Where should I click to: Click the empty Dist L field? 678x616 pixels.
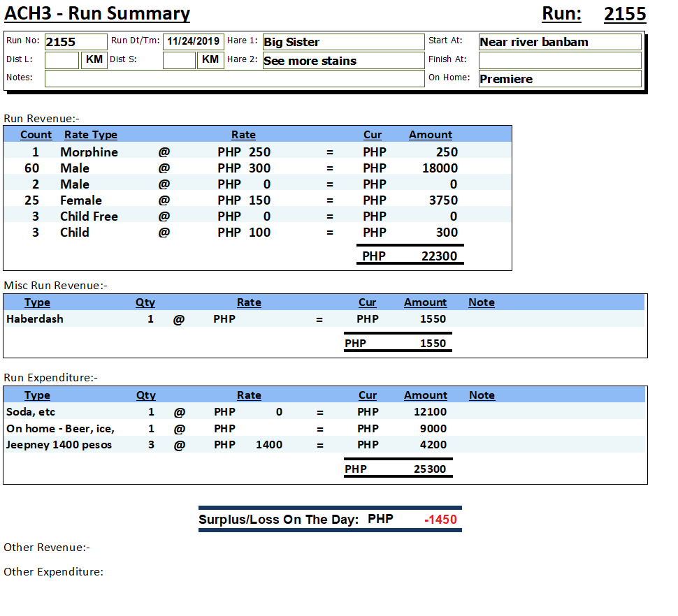point(62,60)
